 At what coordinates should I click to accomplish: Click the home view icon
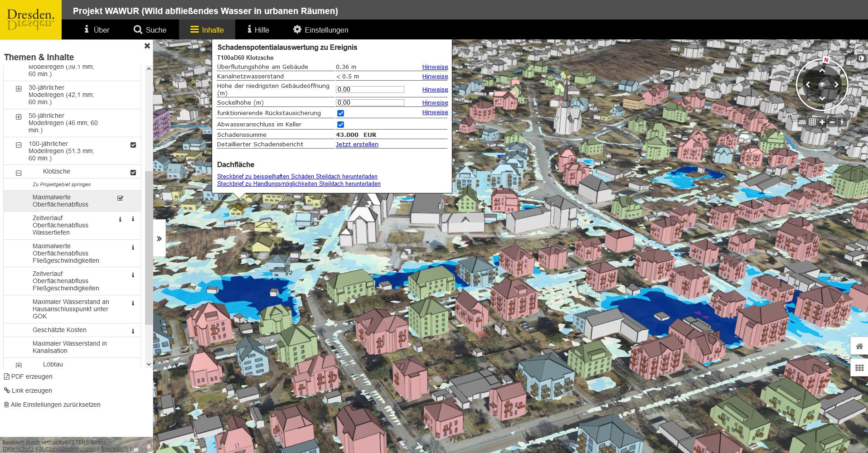coord(859,347)
